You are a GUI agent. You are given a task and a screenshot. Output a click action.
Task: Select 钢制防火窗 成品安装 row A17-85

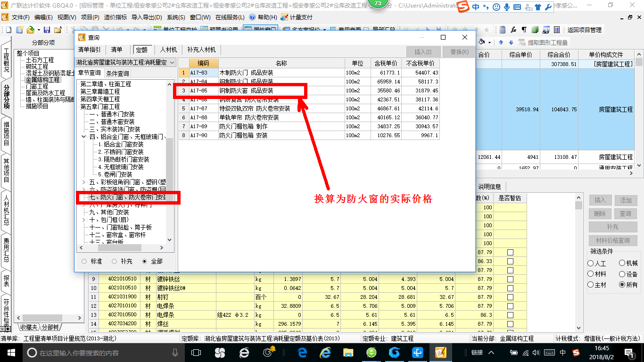309,90
